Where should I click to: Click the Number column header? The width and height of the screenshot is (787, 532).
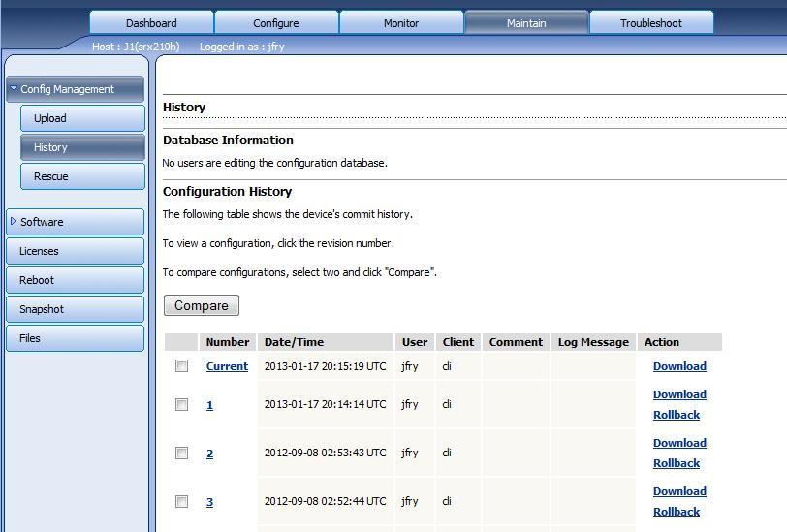(228, 342)
